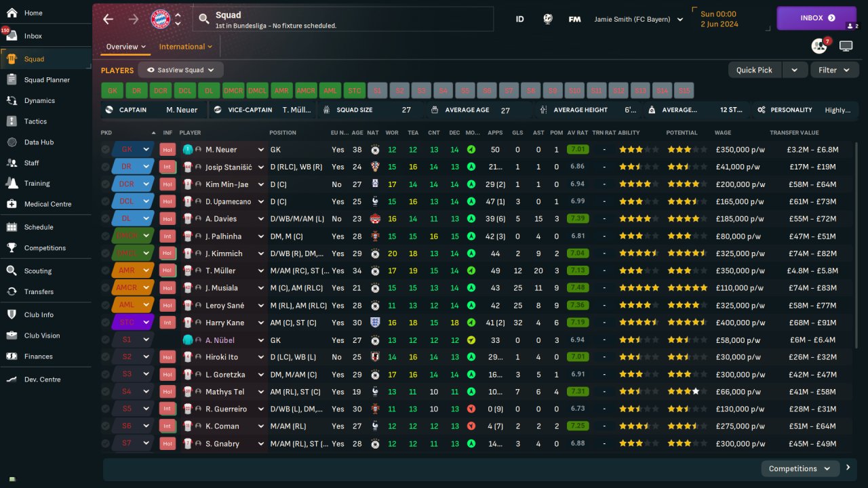Open the International tab menu
The height and width of the screenshot is (488, 868).
tap(186, 47)
